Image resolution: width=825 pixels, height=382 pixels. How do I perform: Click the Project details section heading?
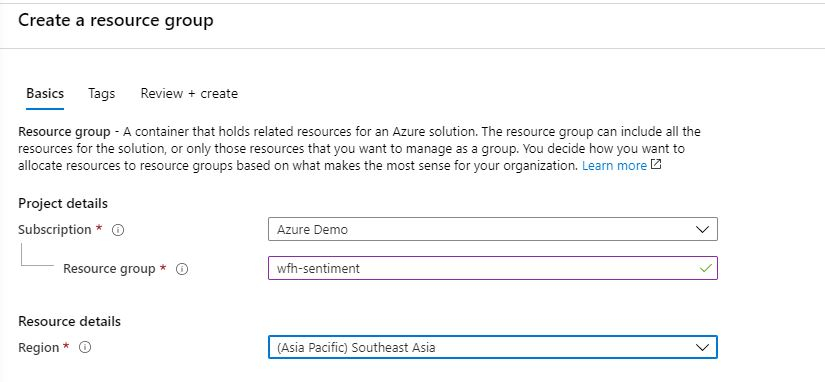pyautogui.click(x=63, y=203)
